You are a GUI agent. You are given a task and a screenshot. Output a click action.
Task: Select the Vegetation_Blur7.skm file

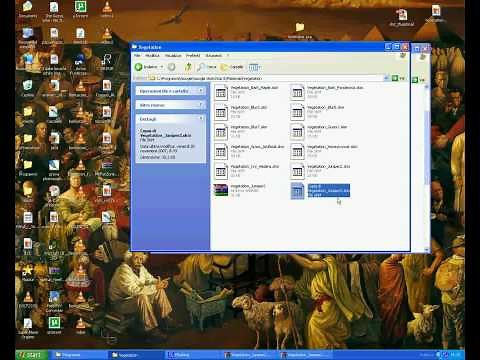click(241, 132)
